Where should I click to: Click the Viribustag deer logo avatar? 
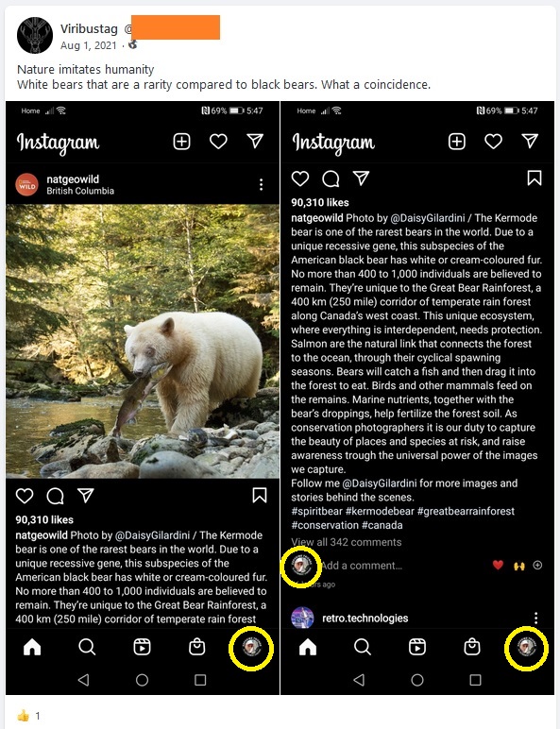35,35
